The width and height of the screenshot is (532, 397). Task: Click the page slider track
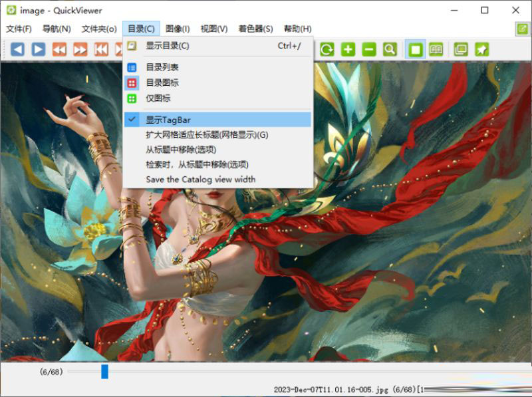tap(300, 372)
